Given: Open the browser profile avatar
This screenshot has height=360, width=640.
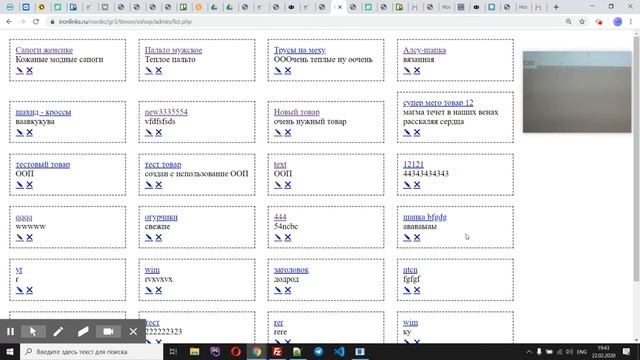Looking at the screenshot, I should [x=618, y=22].
